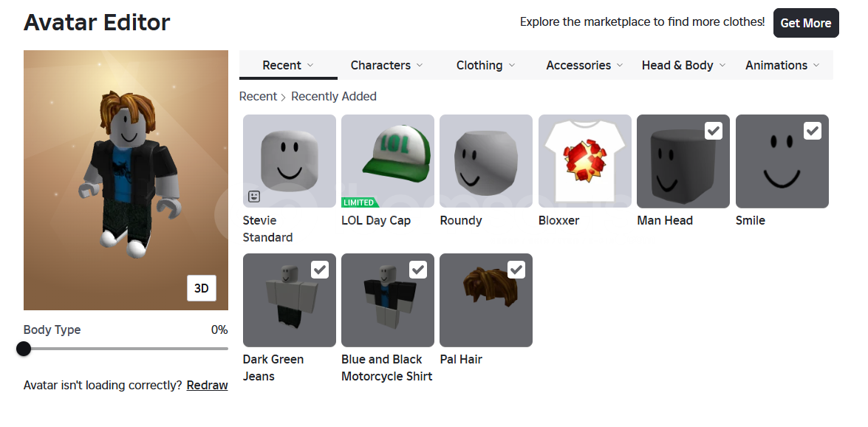Expand the Clothing dropdown chevron
The height and width of the screenshot is (427, 868).
point(512,65)
